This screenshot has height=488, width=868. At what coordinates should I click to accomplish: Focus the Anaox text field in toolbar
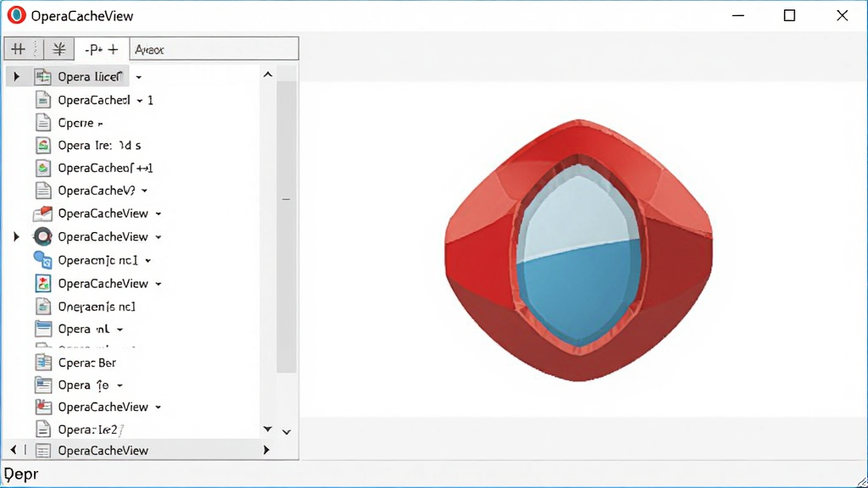pos(214,49)
